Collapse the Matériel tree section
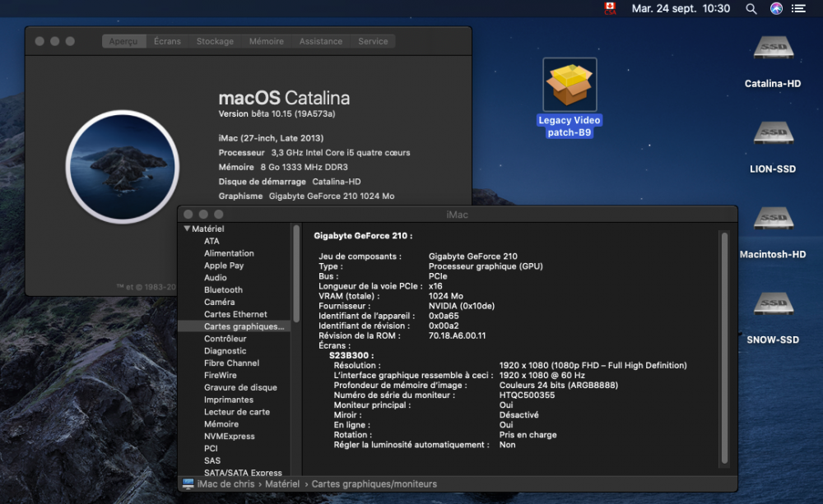This screenshot has height=504, width=823. click(x=187, y=229)
